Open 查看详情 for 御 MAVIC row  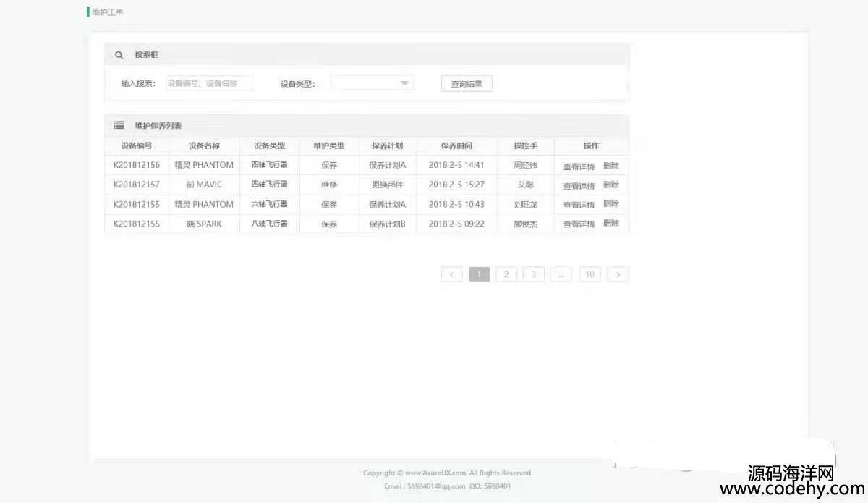pos(579,186)
